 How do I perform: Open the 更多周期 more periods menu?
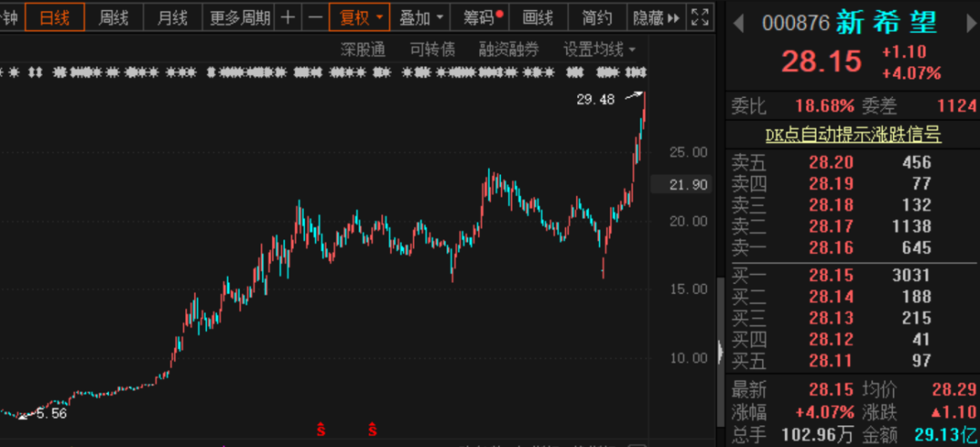point(240,17)
